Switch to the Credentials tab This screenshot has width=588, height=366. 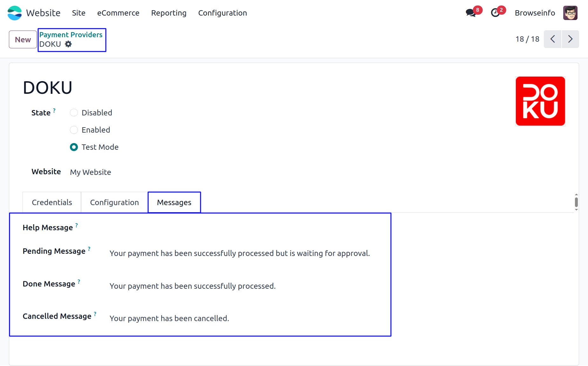(52, 202)
